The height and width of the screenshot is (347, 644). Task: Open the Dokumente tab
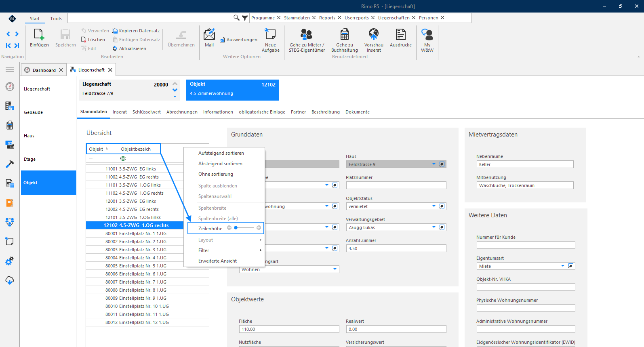[358, 112]
